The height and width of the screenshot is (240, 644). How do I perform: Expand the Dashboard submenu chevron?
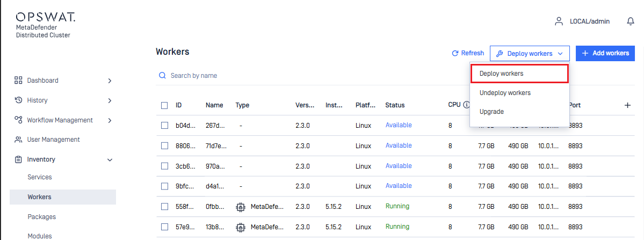[x=110, y=81]
